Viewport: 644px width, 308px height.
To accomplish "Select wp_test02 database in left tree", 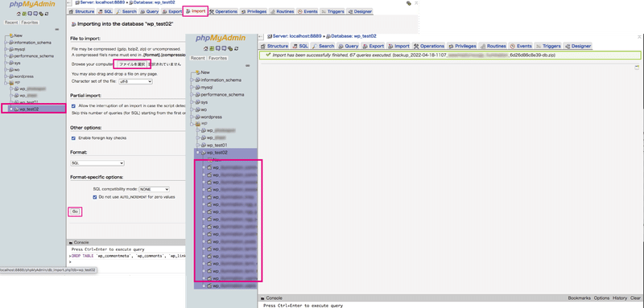I will click(29, 109).
